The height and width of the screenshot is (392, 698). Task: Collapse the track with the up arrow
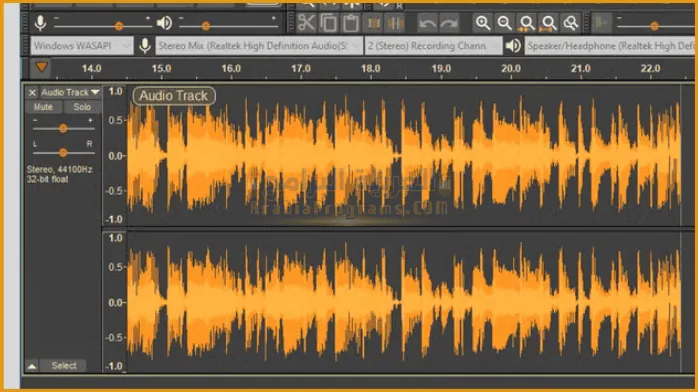(x=32, y=366)
